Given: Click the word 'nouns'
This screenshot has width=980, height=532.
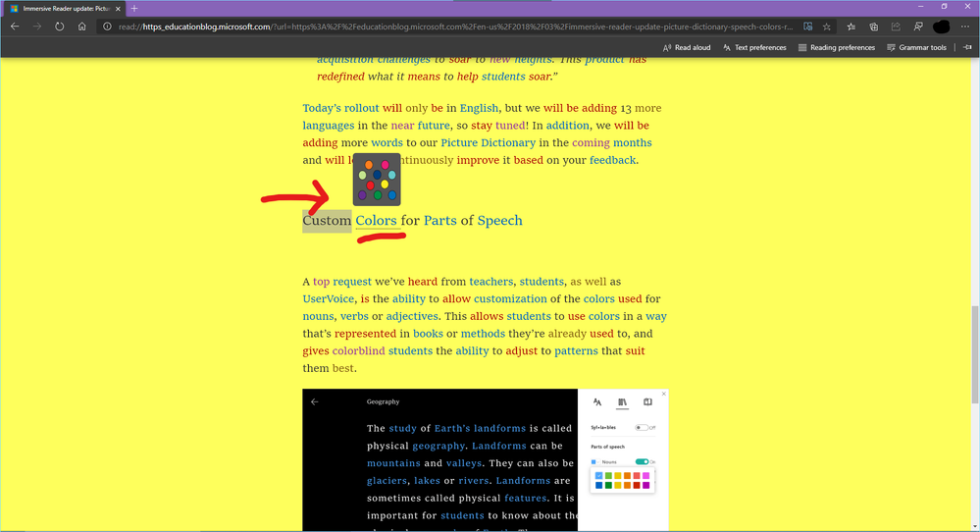Looking at the screenshot, I should 318,316.
